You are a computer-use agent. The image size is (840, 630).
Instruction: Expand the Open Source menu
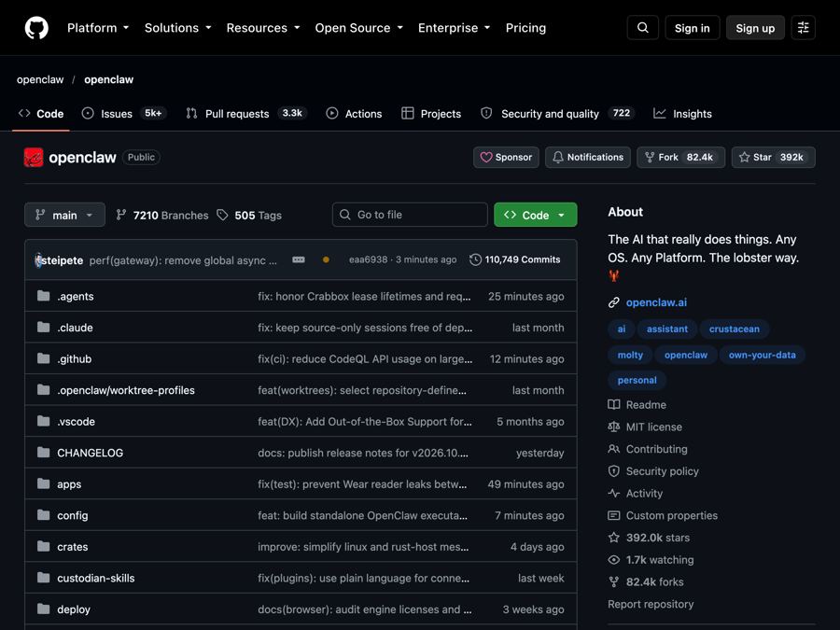[359, 28]
